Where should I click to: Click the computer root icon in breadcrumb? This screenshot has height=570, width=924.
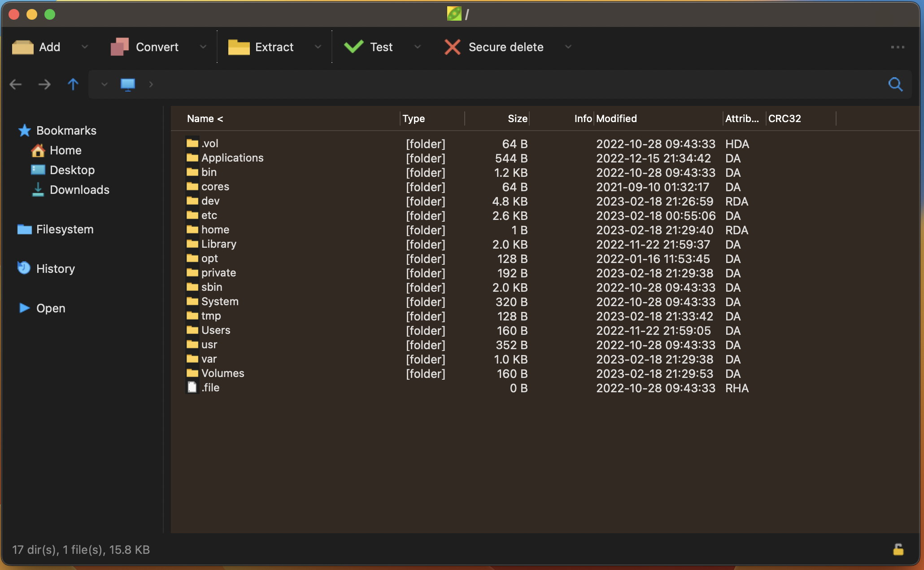[x=128, y=84]
